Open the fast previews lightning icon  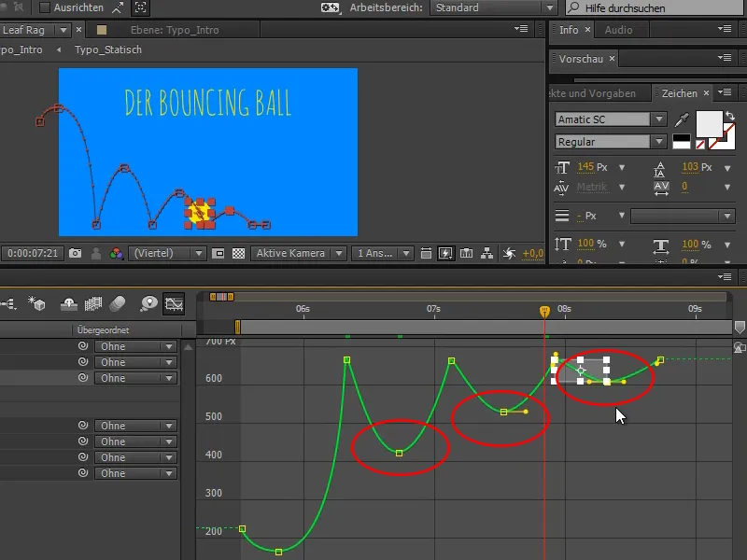point(445,253)
